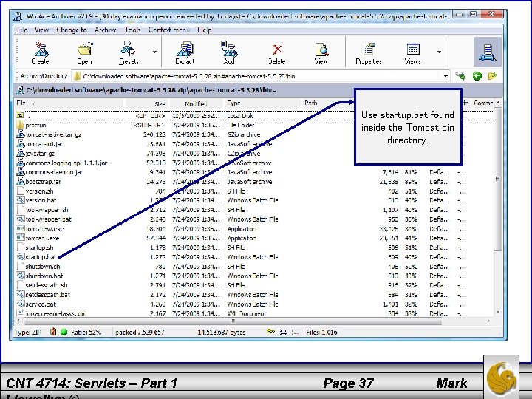Viewport: 532px width, 399px height.
Task: Sort by the Type column header
Action: tap(263, 103)
